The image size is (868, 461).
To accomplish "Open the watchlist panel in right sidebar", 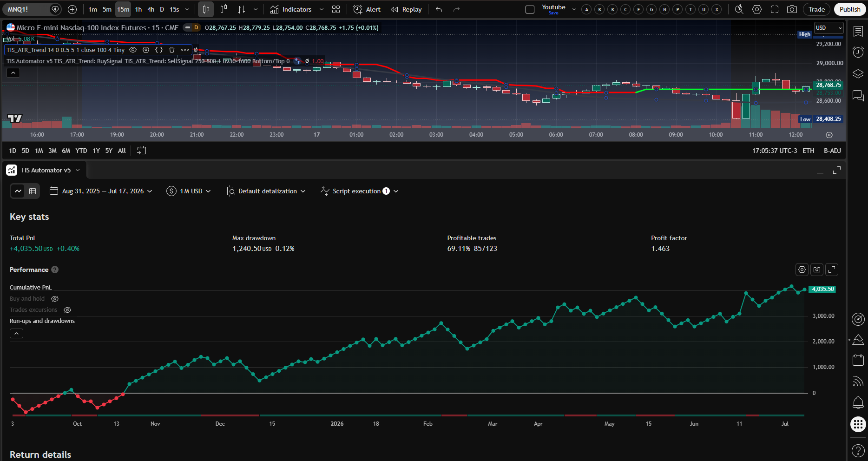I will 858,31.
